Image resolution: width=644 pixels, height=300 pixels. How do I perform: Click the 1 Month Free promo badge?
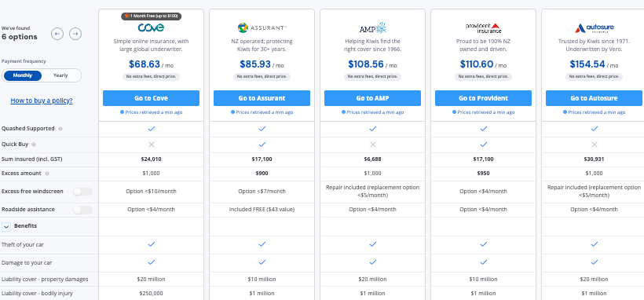pos(151,16)
